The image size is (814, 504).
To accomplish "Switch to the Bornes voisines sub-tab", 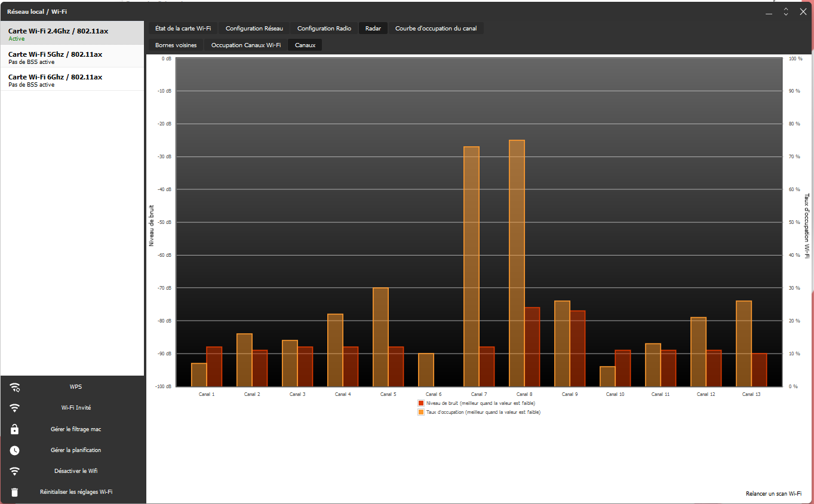I will (x=176, y=45).
